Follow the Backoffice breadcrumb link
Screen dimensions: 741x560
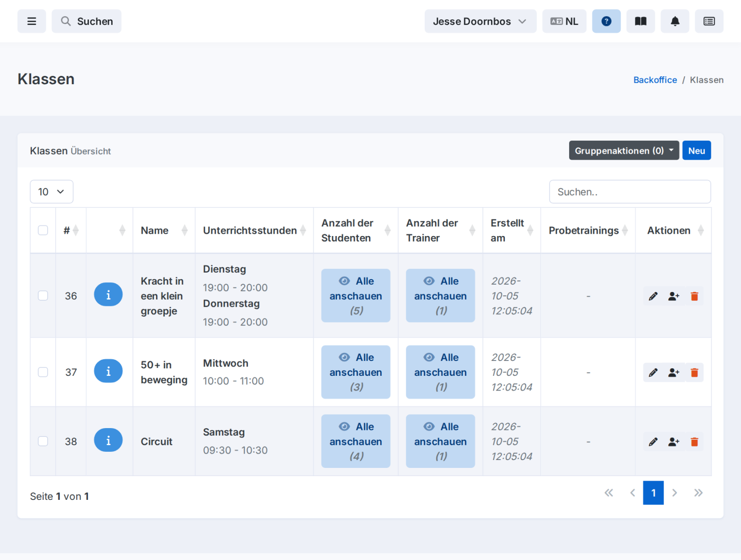(655, 80)
